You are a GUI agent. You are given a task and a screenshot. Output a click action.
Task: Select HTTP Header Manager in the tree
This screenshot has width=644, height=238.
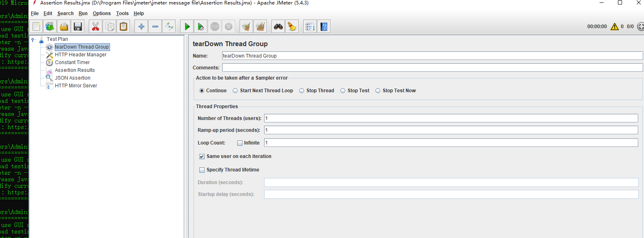[x=81, y=55]
